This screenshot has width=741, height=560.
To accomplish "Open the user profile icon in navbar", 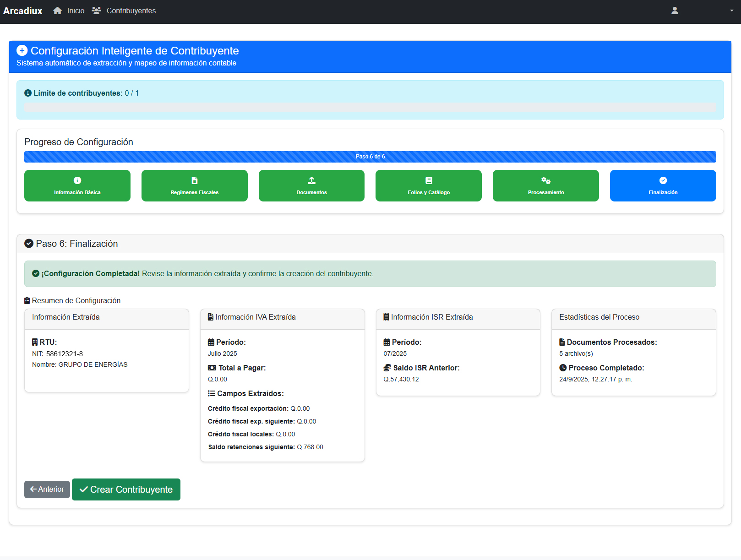I will (x=675, y=11).
